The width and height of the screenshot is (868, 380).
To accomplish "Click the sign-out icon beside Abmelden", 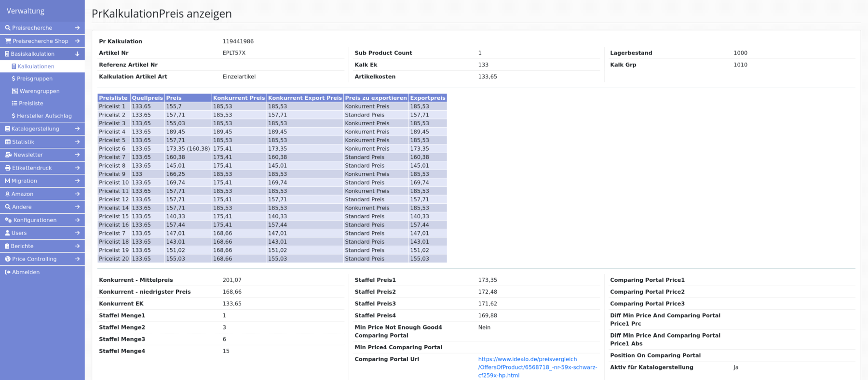I will pos(8,272).
